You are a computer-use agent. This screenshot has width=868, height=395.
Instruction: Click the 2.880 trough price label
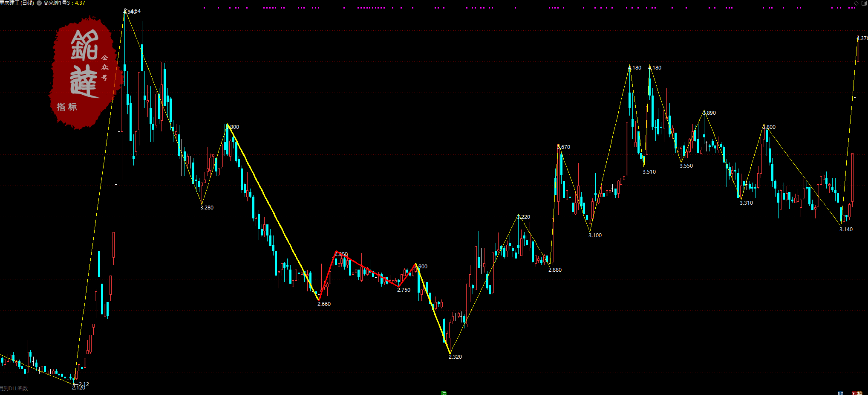point(555,270)
